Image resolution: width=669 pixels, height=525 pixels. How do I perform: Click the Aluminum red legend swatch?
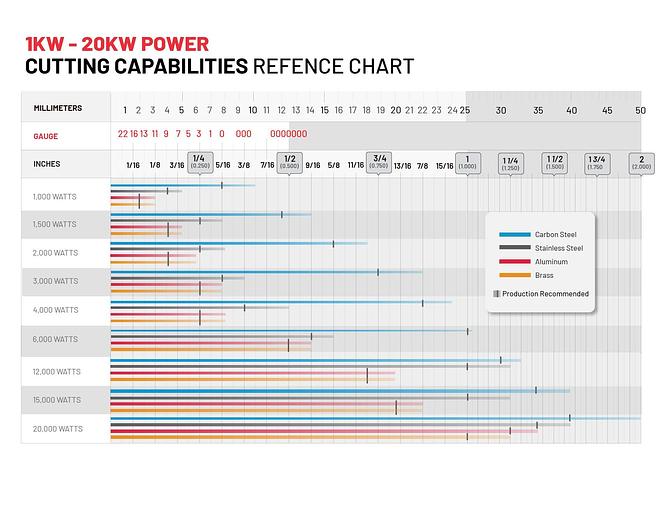514,261
